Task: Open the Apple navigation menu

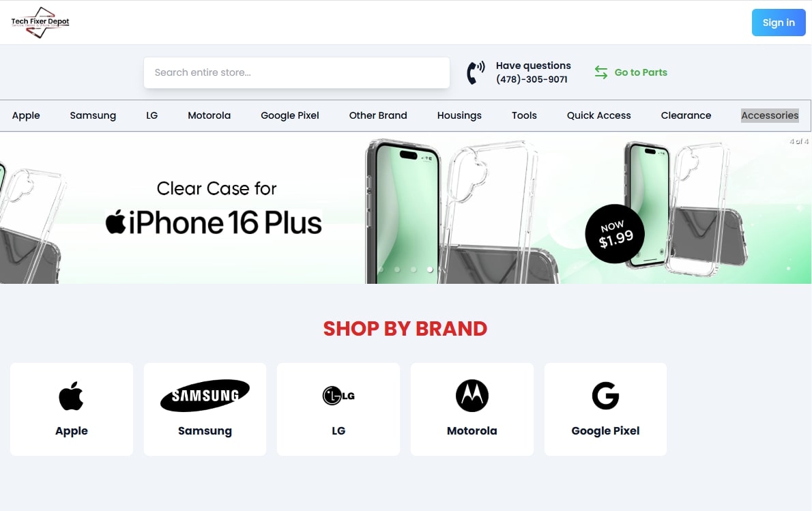Action: (x=26, y=115)
